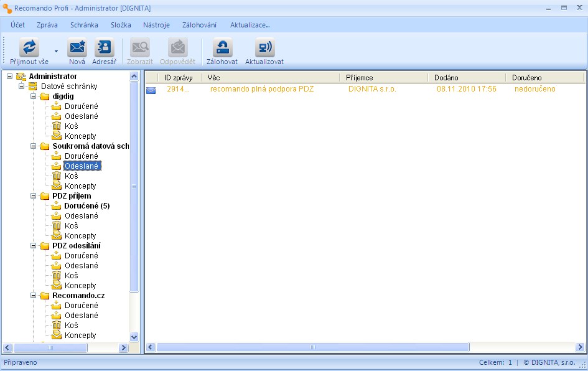The image size is (588, 371).
Task: Collapse the digdig mailbox node
Action: pos(34,96)
